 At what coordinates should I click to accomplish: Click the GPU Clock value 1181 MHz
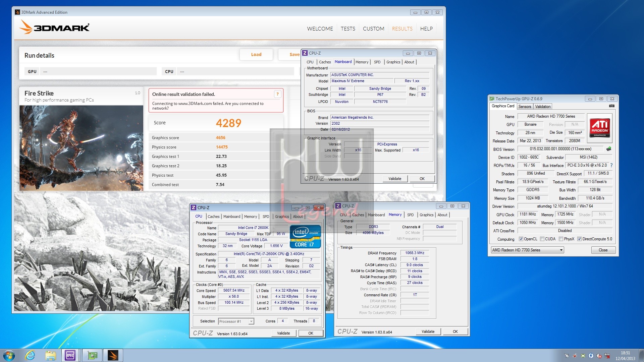pyautogui.click(x=528, y=215)
